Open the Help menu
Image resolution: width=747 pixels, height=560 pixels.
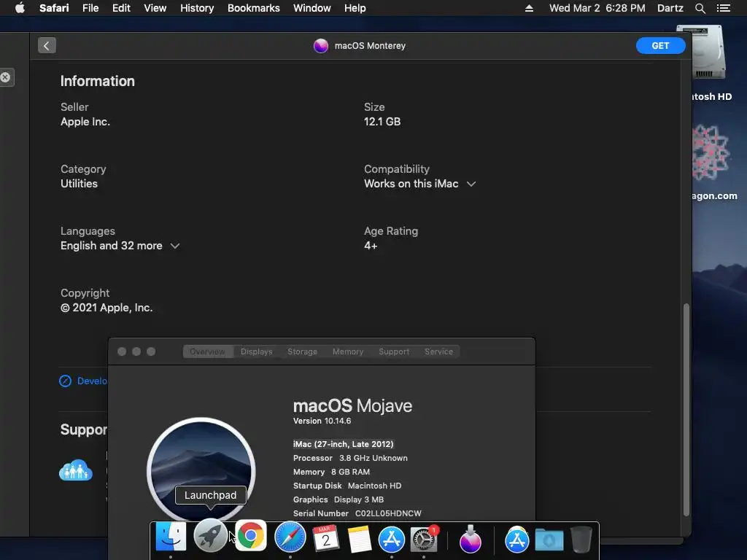[x=355, y=8]
